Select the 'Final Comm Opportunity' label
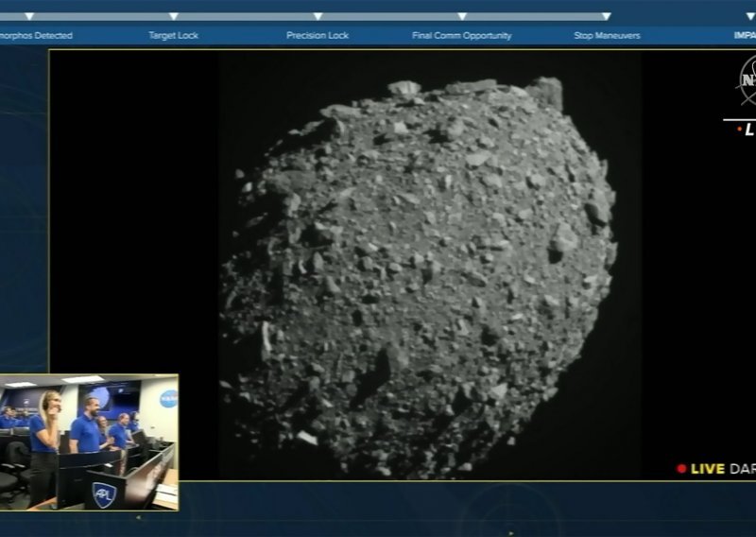The image size is (756, 537). [462, 35]
